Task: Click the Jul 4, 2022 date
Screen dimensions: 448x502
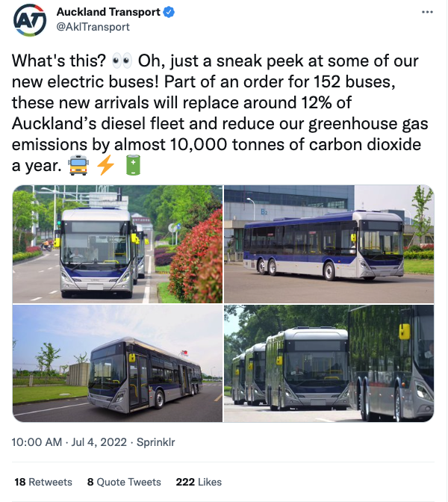Action: coord(95,443)
